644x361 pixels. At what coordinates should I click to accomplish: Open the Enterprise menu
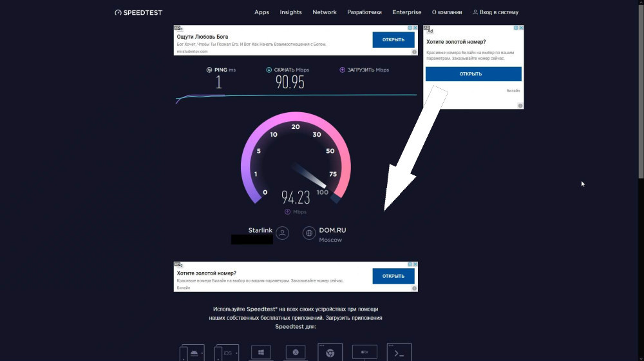[406, 12]
